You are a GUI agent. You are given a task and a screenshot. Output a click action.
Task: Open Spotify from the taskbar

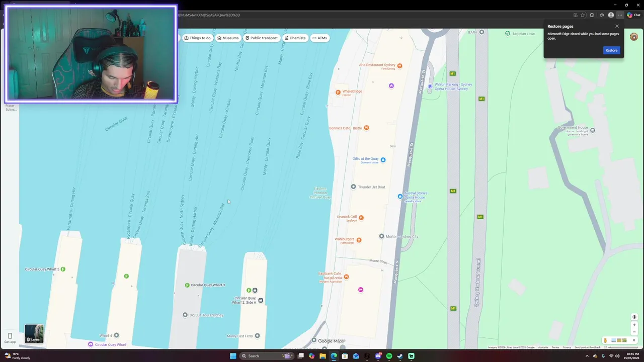point(389,356)
